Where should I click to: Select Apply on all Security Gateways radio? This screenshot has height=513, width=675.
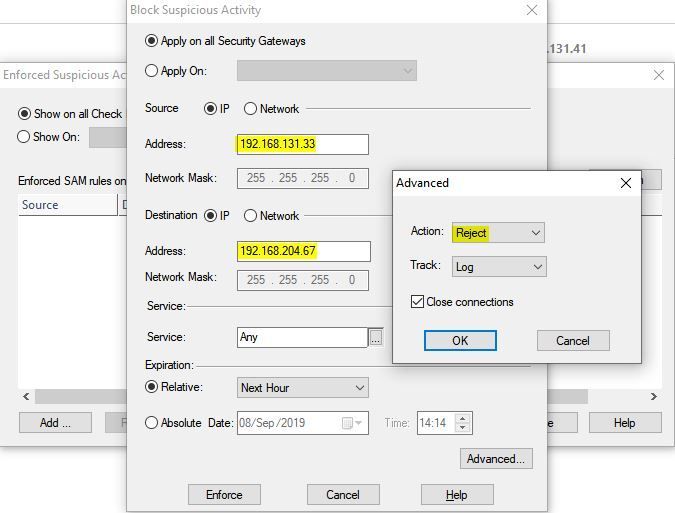[x=151, y=41]
